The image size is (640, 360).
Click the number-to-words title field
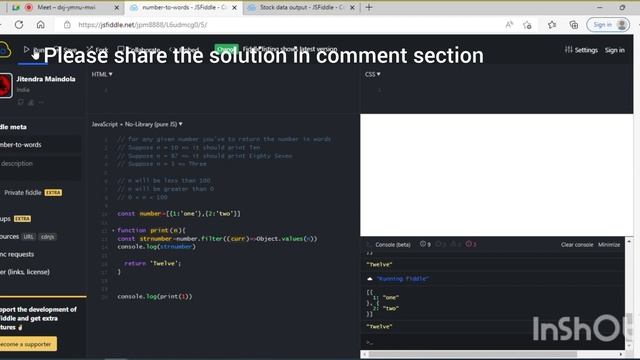40,144
